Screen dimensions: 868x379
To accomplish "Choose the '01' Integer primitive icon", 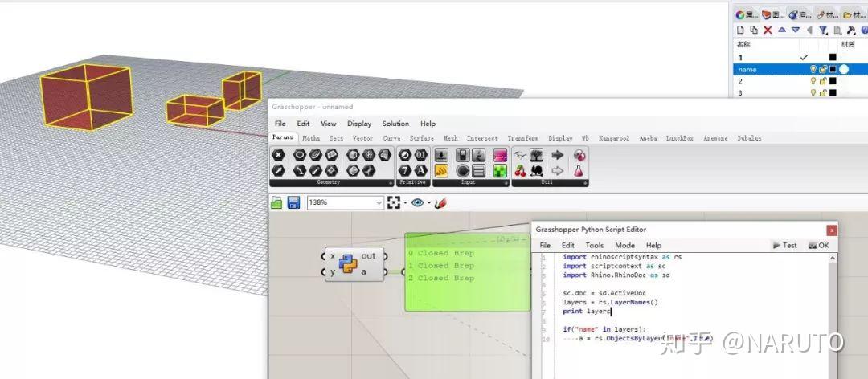I will click(x=420, y=154).
